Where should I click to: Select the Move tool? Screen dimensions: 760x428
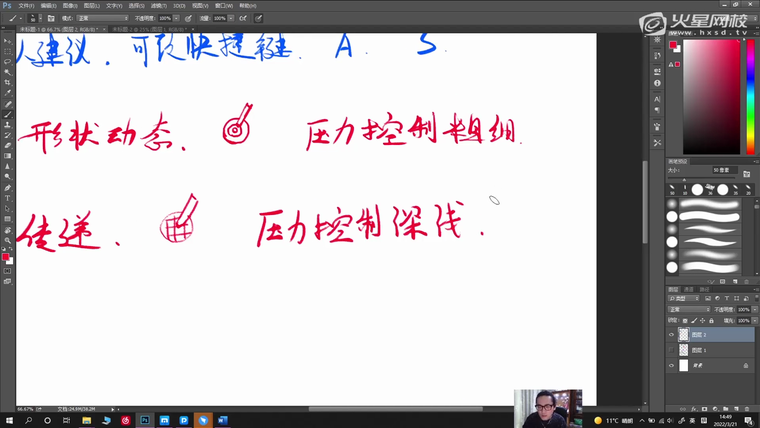coord(8,40)
